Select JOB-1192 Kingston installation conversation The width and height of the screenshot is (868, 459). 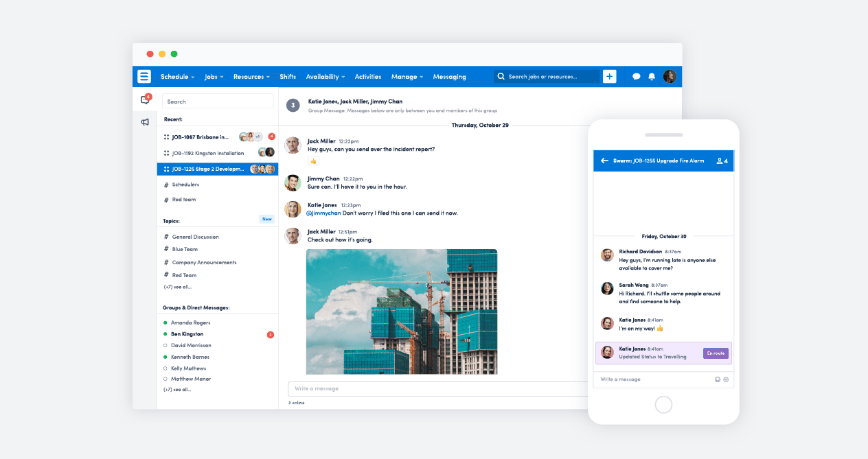click(218, 153)
